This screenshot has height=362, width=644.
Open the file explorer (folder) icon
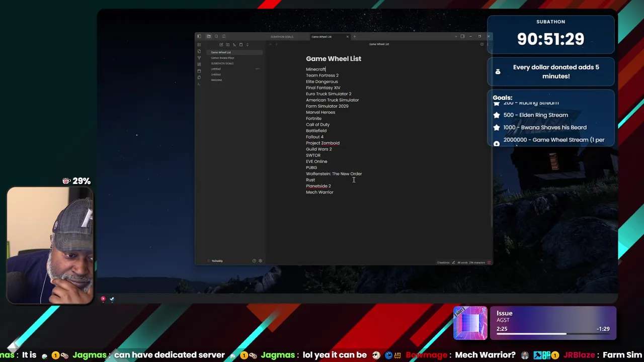coord(208,36)
